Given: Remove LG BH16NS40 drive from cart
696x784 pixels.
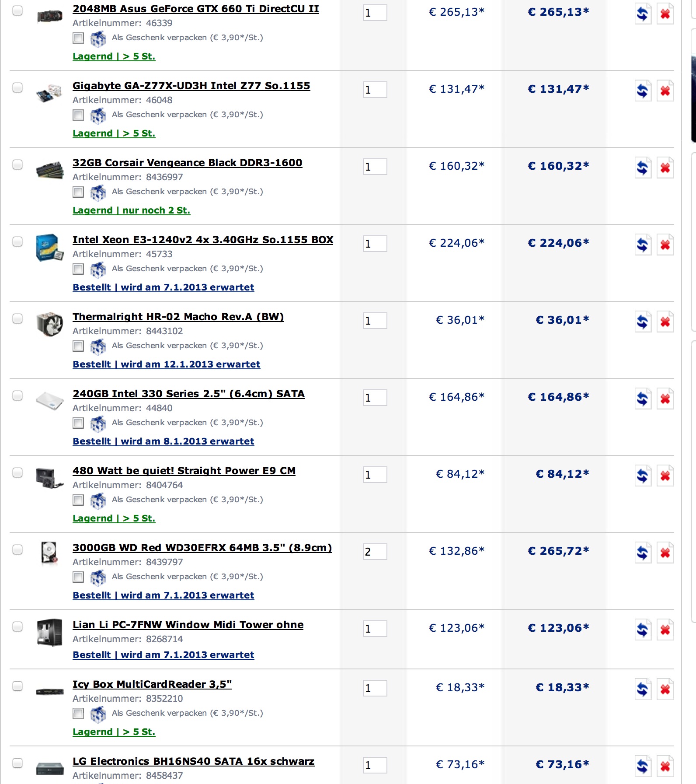Looking at the screenshot, I should tap(665, 766).
